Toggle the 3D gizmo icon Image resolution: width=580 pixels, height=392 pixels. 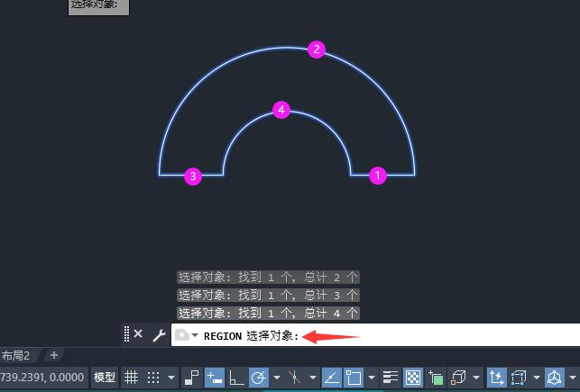tap(555, 378)
